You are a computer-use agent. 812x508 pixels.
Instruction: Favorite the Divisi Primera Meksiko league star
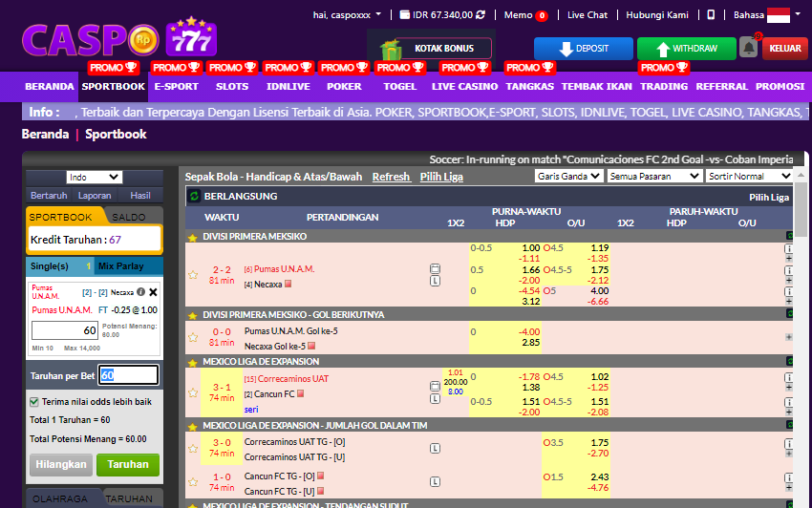click(193, 237)
